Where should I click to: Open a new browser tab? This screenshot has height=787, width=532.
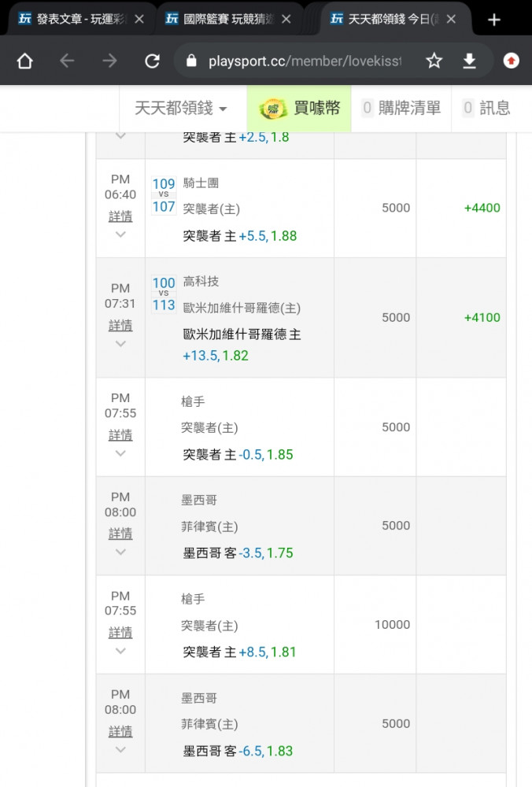[x=494, y=20]
